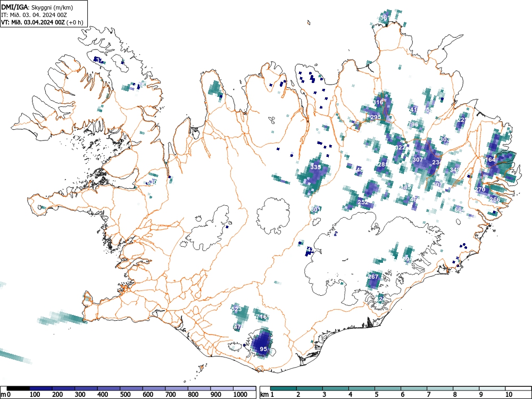Click the 'IT: Mið. 03. 04. 2024 00Z' line
The width and height of the screenshot is (532, 399).
click(34, 15)
